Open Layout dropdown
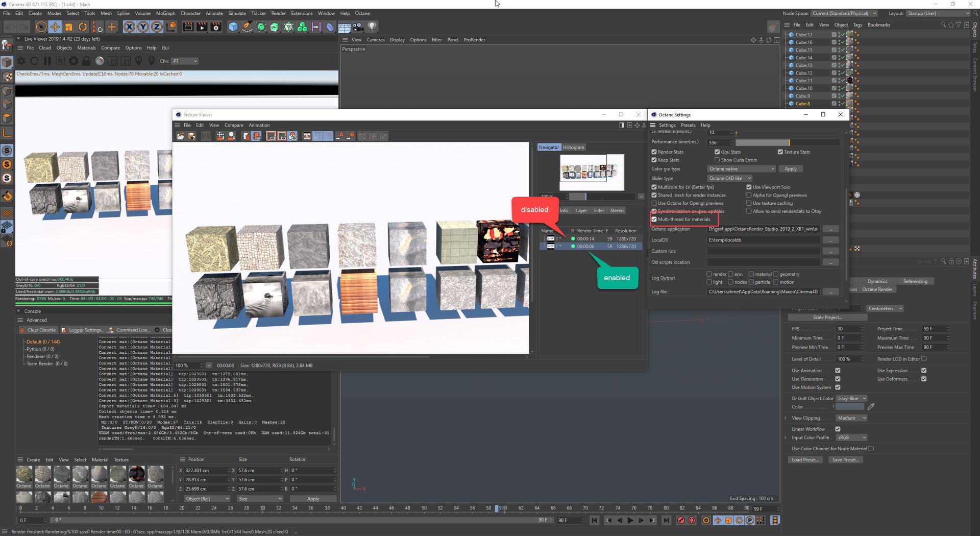 coord(938,13)
